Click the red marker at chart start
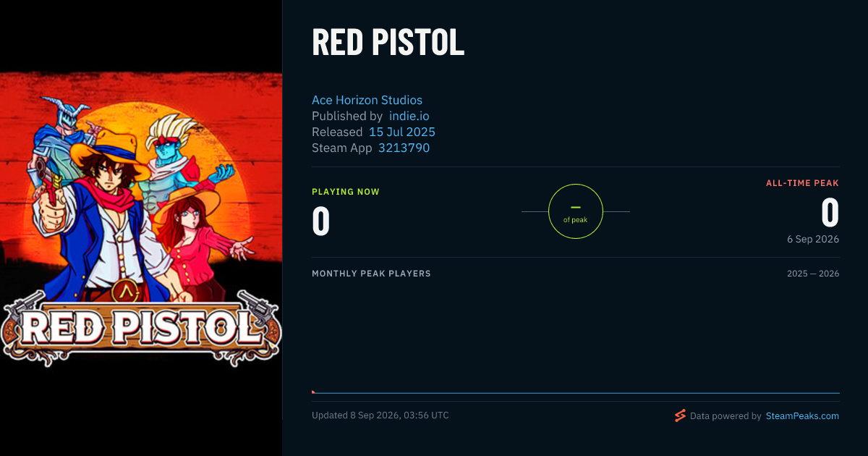The image size is (868, 456). click(x=313, y=392)
